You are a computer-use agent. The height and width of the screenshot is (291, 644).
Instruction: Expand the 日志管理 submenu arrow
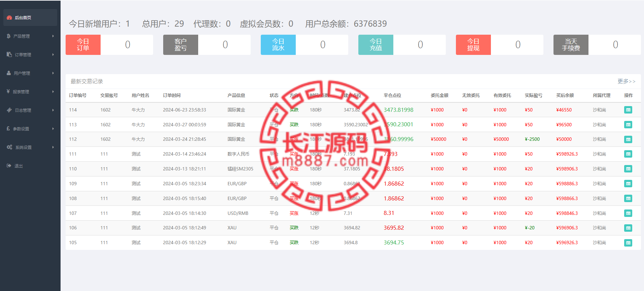[53, 110]
